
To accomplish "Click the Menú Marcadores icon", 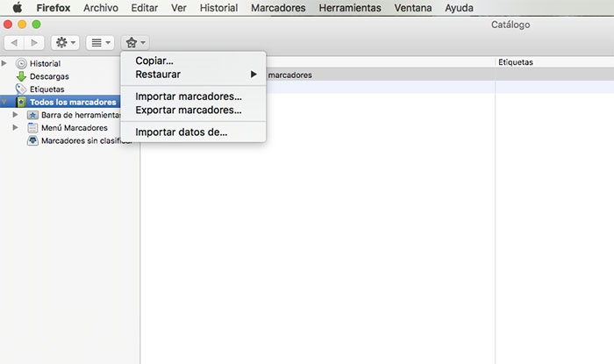I will coord(32,128).
